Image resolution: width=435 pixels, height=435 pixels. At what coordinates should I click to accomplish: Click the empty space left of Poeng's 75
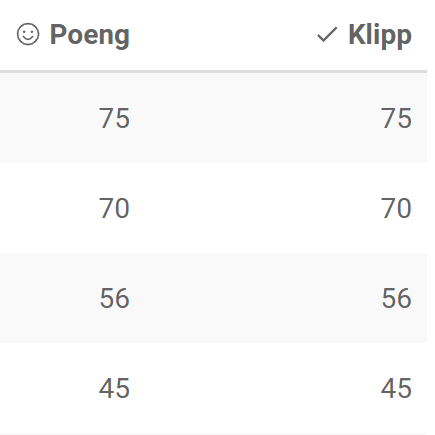[49, 118]
